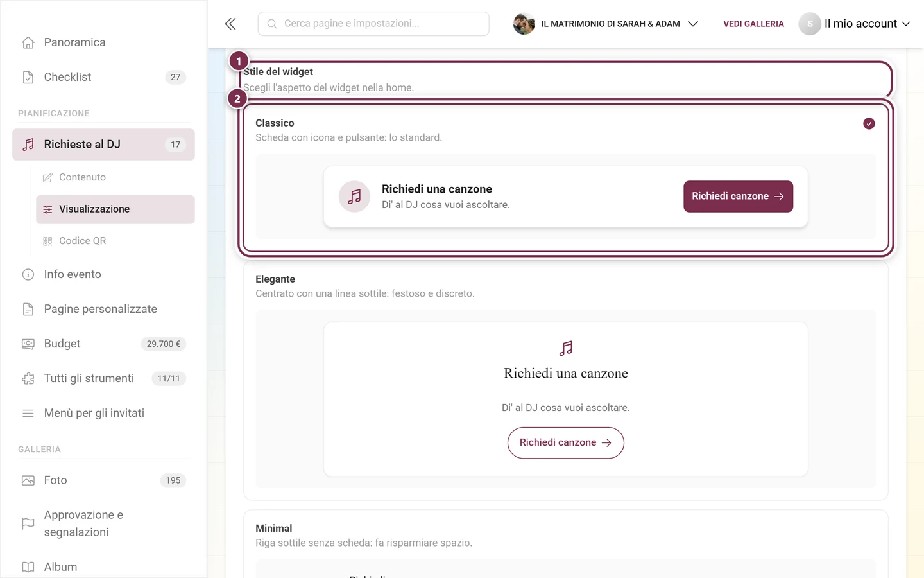Focus the Cerca pagine e impostazioni field
Image resolution: width=924 pixels, height=578 pixels.
[x=373, y=24]
